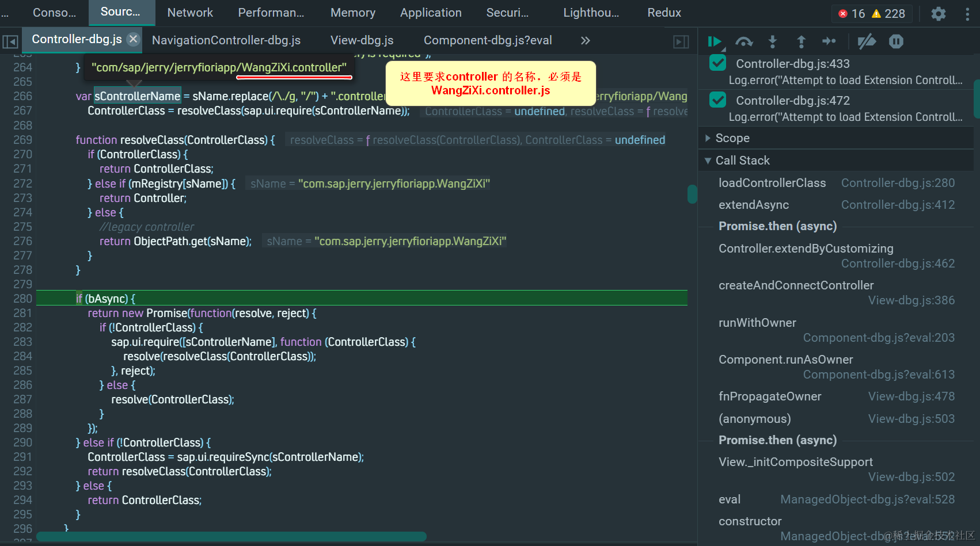This screenshot has height=546, width=980.
Task: Deactivate all breakpoints
Action: tap(867, 41)
